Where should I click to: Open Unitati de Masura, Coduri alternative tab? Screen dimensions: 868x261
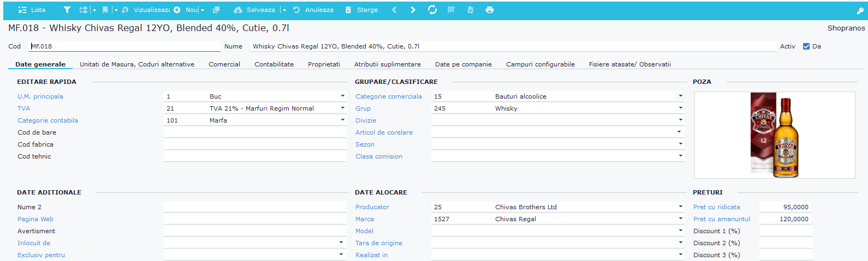[137, 64]
